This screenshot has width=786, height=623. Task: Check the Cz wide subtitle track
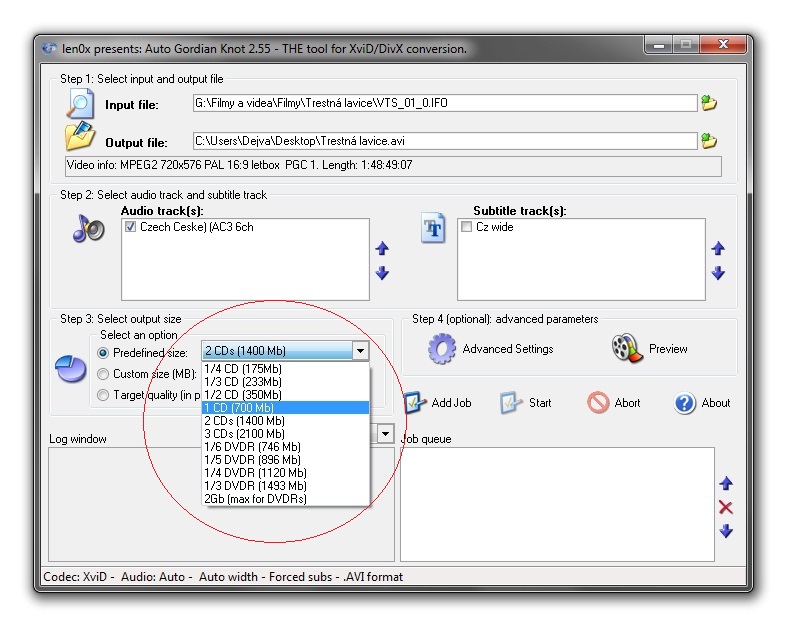click(466, 227)
